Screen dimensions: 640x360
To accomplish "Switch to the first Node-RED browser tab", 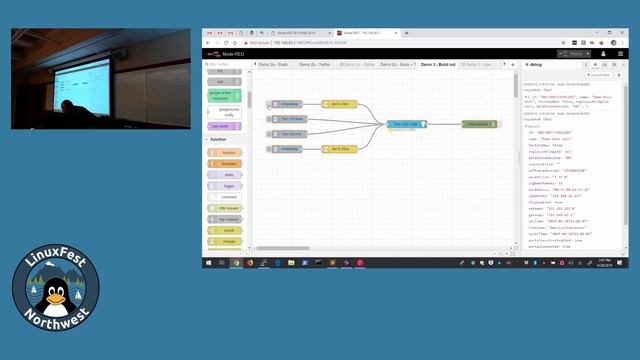I will pos(301,33).
